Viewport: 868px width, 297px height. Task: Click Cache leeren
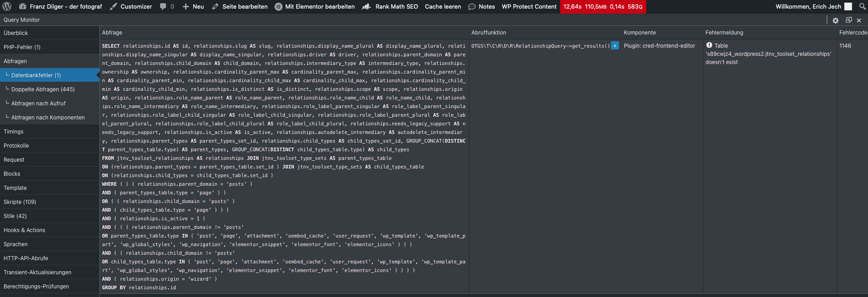click(x=443, y=6)
